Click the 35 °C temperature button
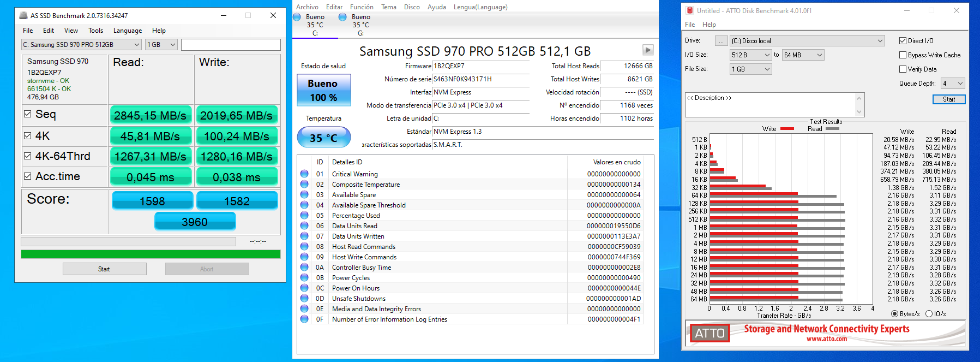 [323, 138]
